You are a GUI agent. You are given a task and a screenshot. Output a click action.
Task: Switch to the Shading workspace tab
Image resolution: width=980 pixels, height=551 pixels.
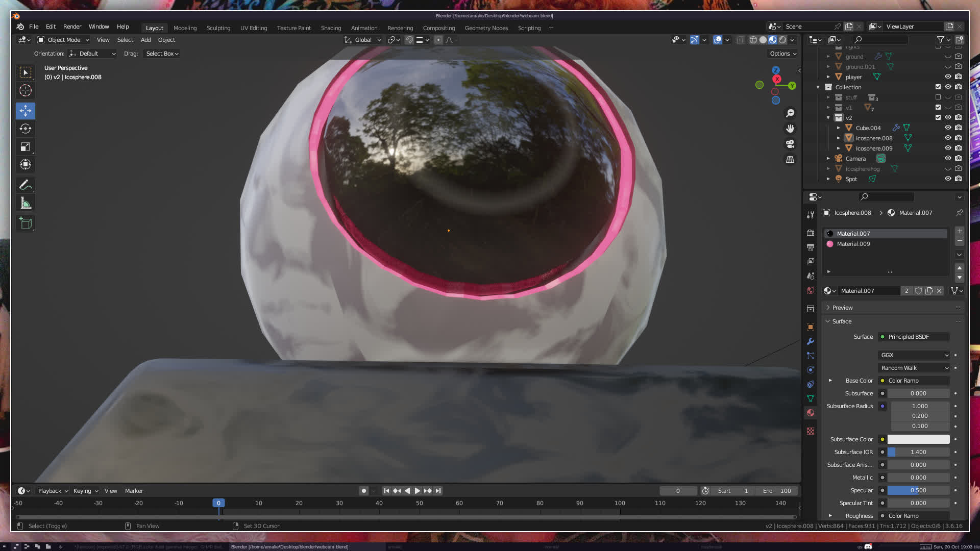pos(331,28)
